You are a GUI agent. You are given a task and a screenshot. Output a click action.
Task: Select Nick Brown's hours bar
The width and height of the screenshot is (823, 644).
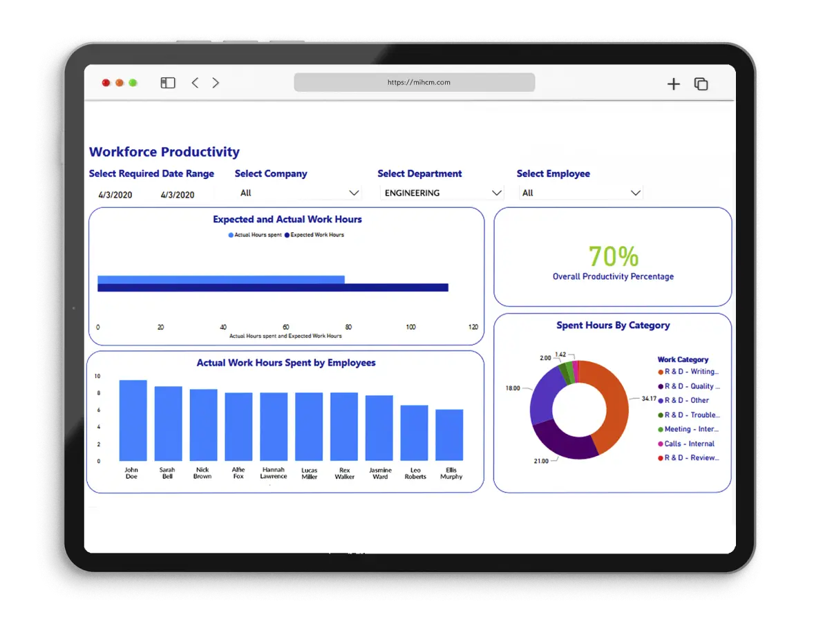point(203,425)
